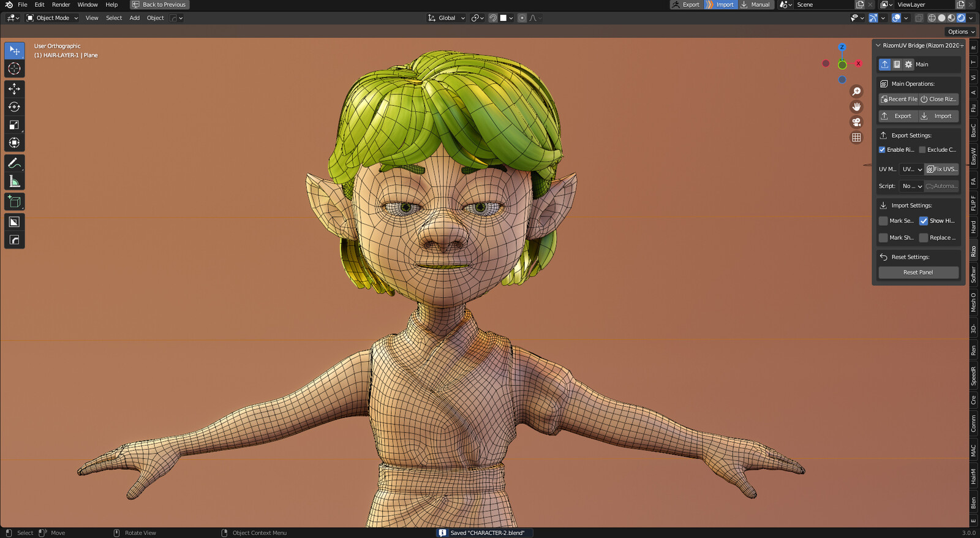Click the top bar Manual button
980x538 pixels.
pyautogui.click(x=755, y=4)
